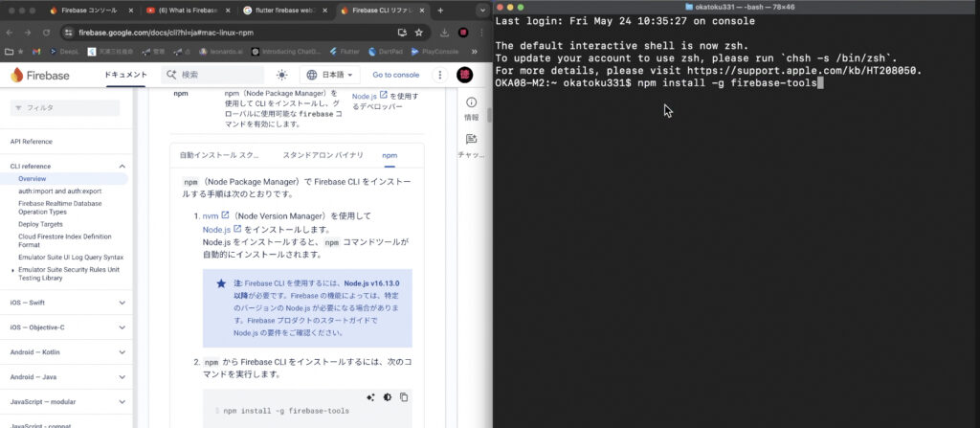The width and height of the screenshot is (980, 428).
Task: Toggle dark theme on the code block
Action: click(387, 397)
